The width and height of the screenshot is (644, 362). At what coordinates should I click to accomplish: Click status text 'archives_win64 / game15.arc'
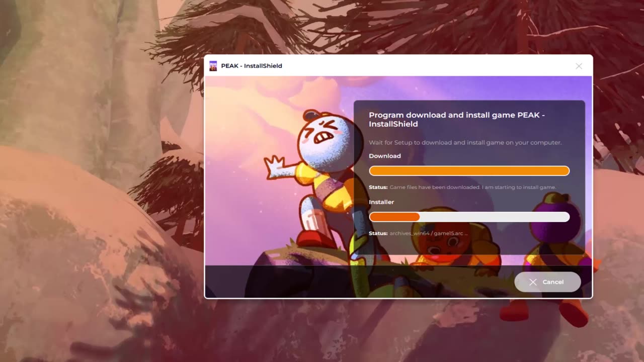coord(429,233)
